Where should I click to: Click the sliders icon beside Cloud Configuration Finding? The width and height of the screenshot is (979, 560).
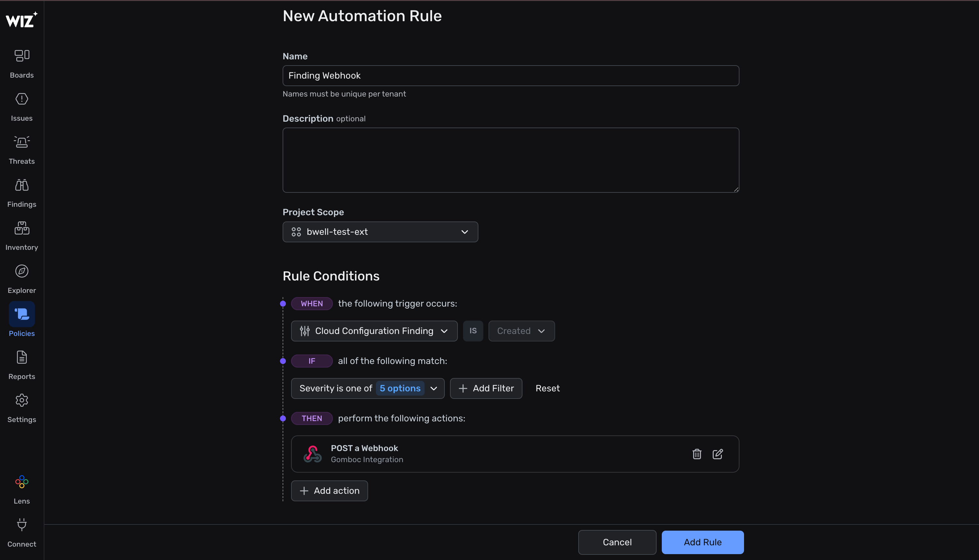(x=305, y=331)
